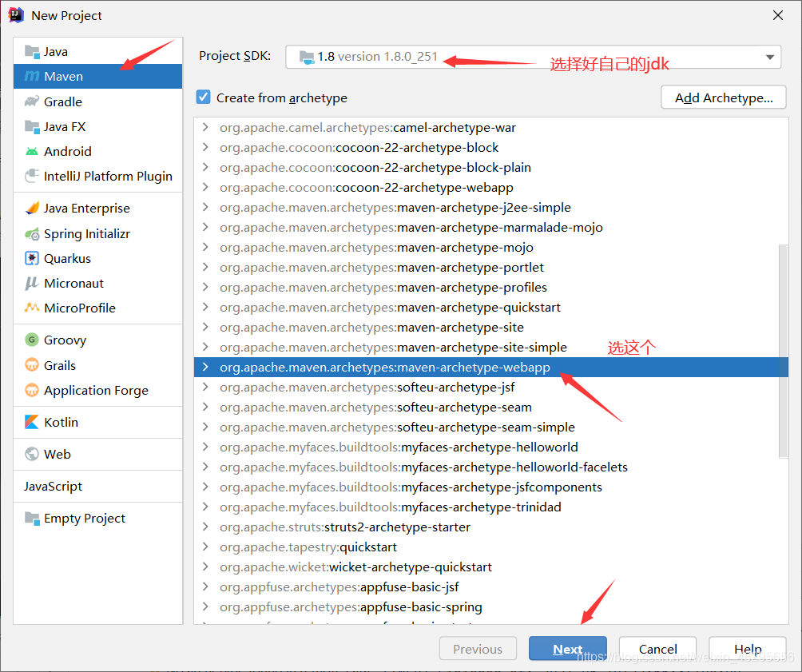Click the Gradle elephant icon
The height and width of the screenshot is (672, 802).
coord(32,101)
